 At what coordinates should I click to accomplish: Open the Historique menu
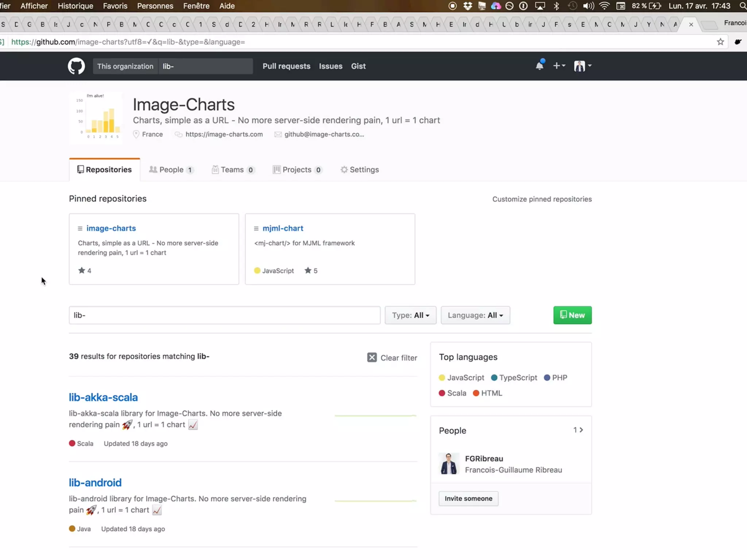click(x=76, y=6)
